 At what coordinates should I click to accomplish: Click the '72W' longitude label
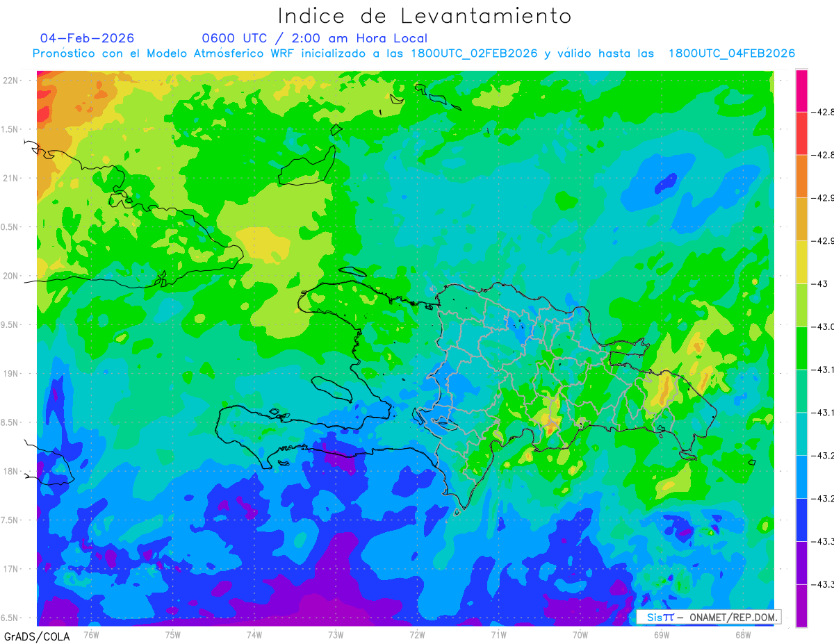coord(417,634)
